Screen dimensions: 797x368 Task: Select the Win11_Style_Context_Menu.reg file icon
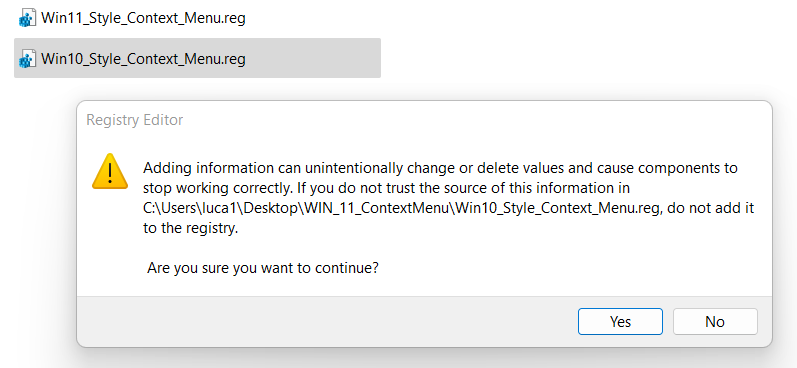tap(27, 18)
